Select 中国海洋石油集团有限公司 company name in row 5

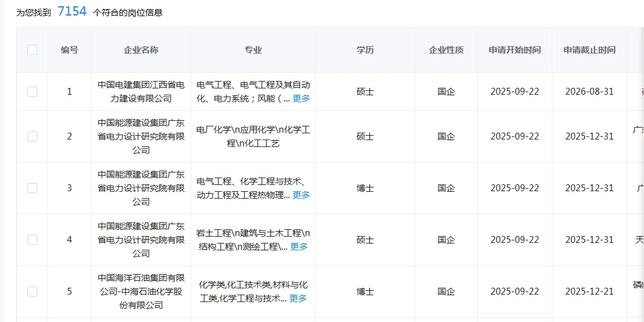tap(141, 291)
